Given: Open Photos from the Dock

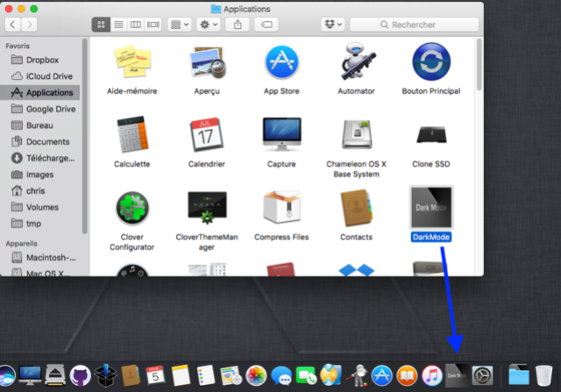Looking at the screenshot, I should 256,376.
